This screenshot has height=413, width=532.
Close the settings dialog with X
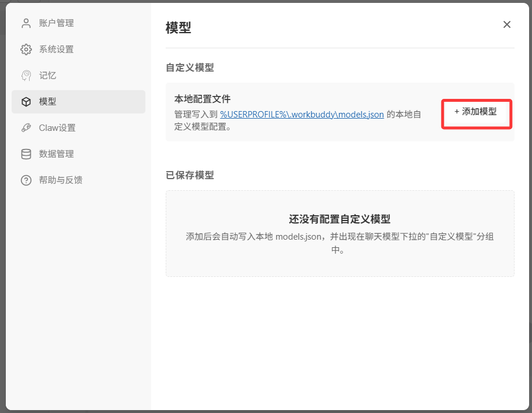click(x=507, y=24)
